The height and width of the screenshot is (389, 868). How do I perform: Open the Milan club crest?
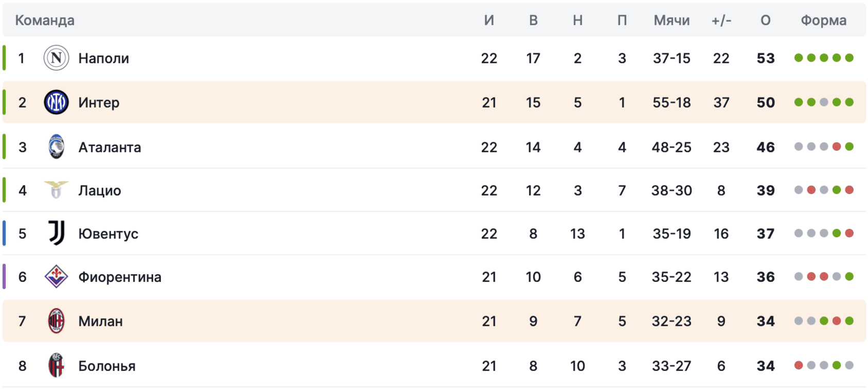(x=57, y=321)
